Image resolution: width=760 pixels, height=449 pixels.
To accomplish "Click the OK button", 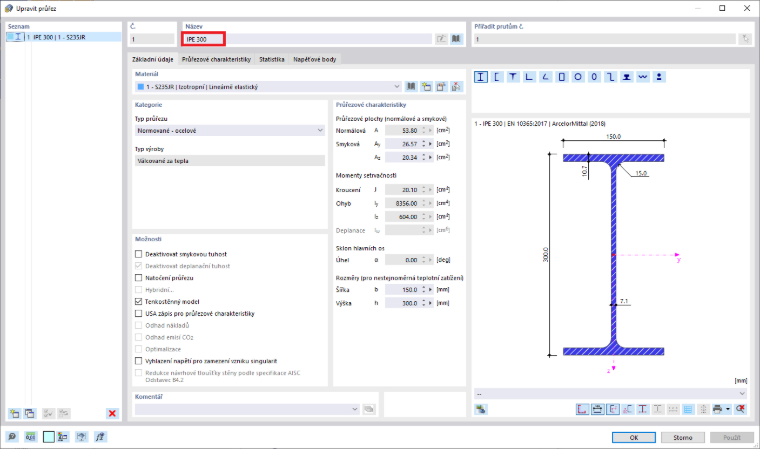I will tap(633, 437).
